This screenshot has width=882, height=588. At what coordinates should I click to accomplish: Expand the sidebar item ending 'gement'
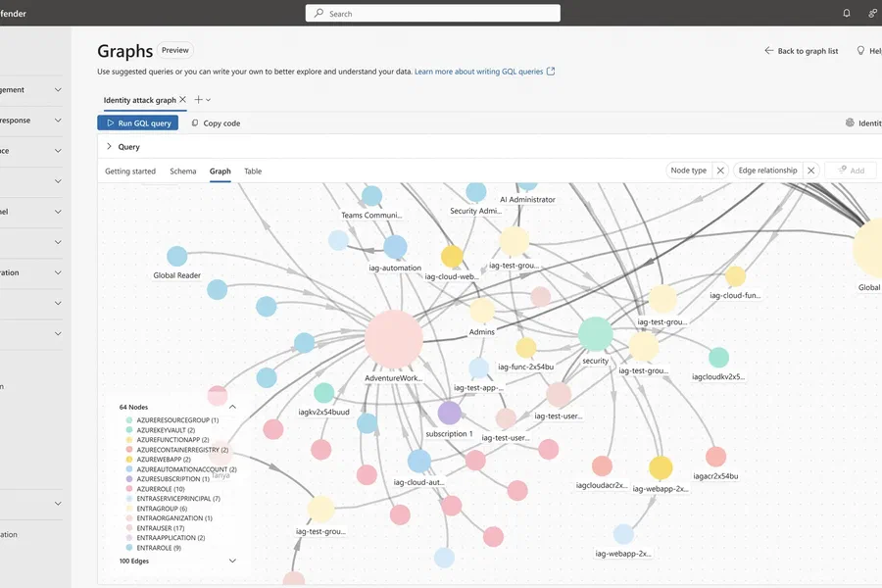[x=58, y=89]
